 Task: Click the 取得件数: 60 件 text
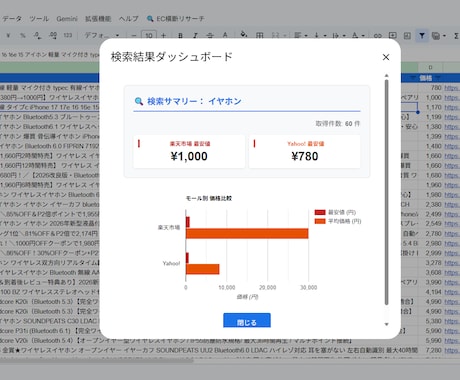pyautogui.click(x=338, y=124)
